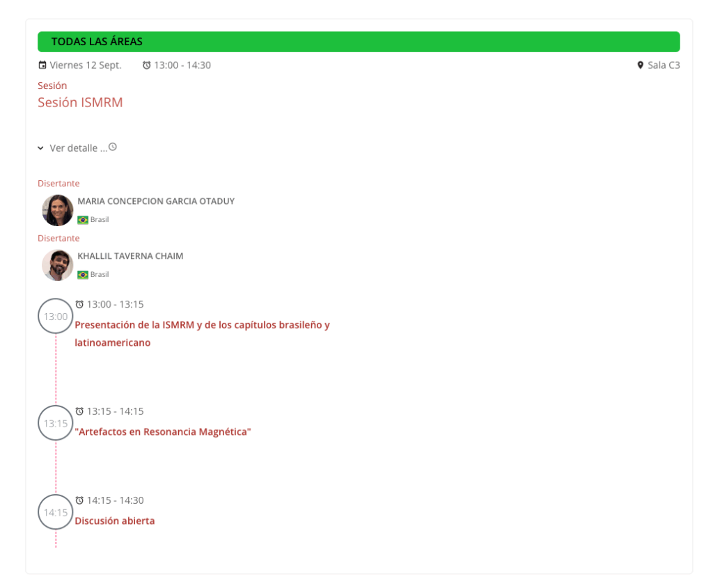Screen dimensions: 713x588
Task: Click the calendar icon beside Viernes 12 Sept.
Action: coord(42,65)
